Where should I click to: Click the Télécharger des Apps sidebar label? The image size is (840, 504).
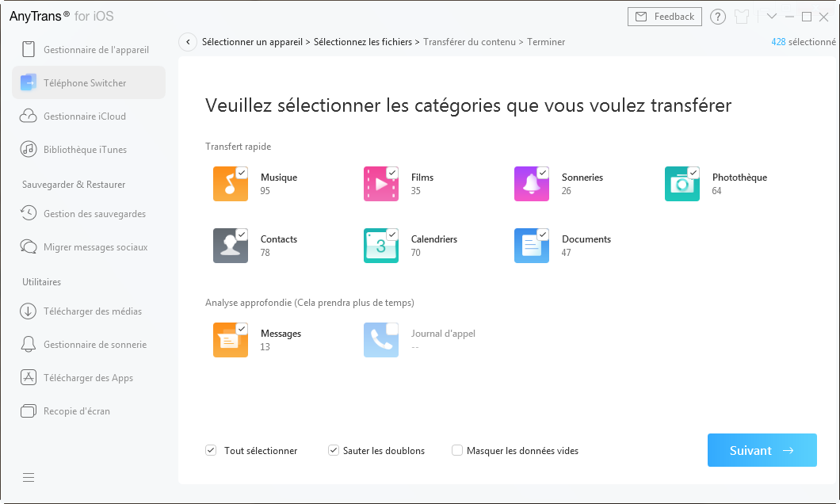tap(88, 377)
